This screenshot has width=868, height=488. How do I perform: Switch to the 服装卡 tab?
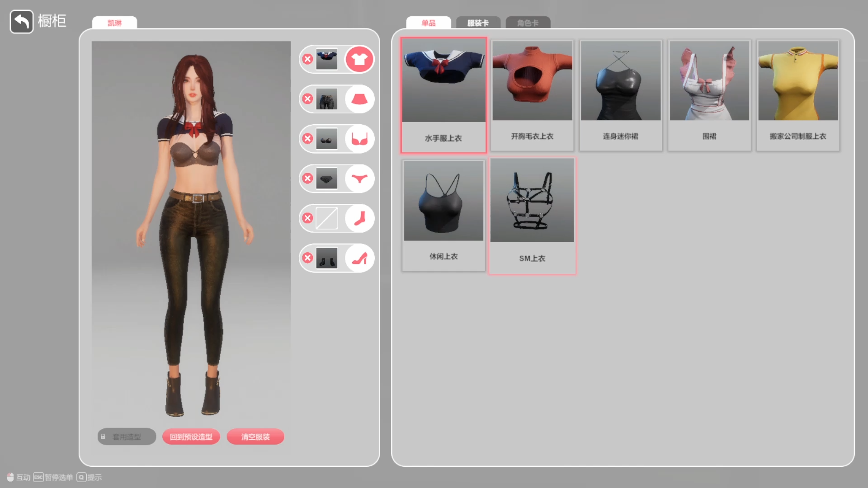478,23
